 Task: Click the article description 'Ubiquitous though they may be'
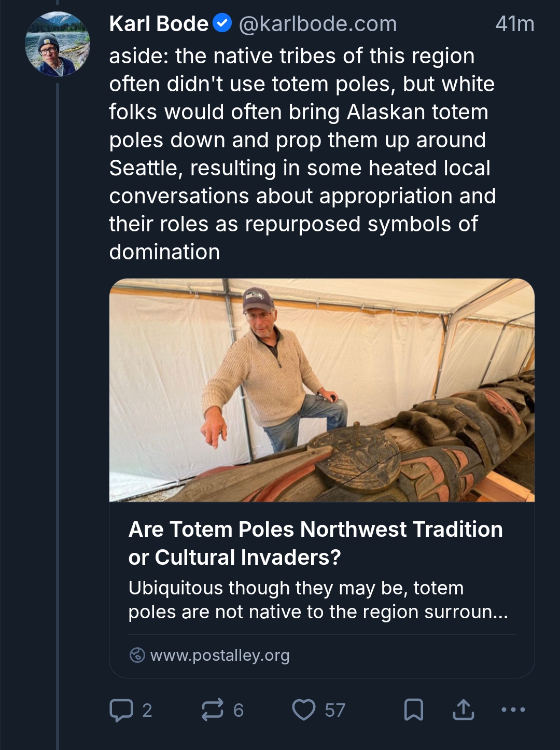pyautogui.click(x=317, y=600)
